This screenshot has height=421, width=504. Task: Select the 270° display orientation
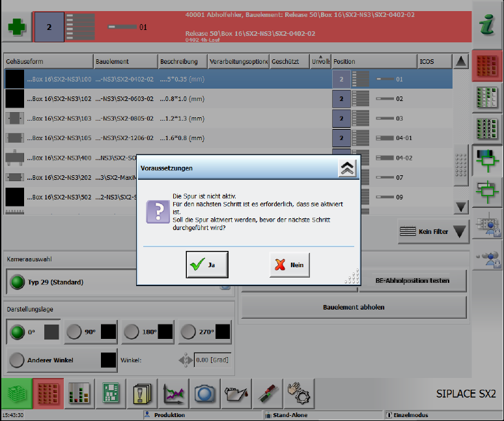[205, 332]
